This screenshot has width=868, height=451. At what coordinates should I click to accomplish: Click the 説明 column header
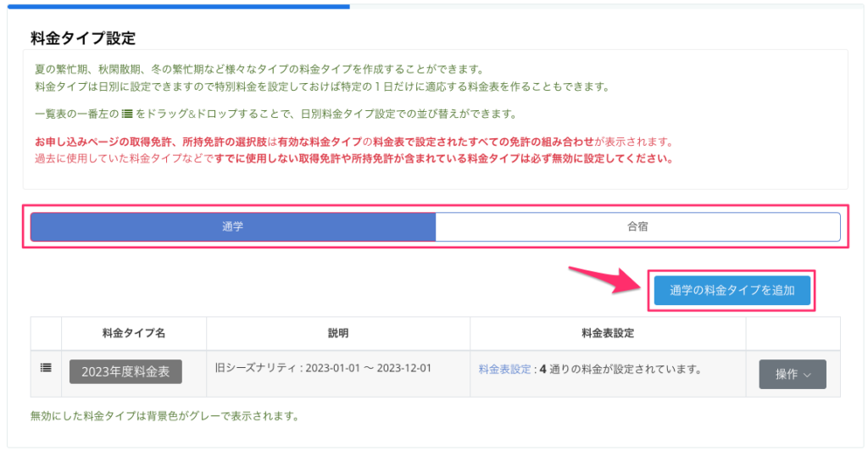click(x=338, y=334)
